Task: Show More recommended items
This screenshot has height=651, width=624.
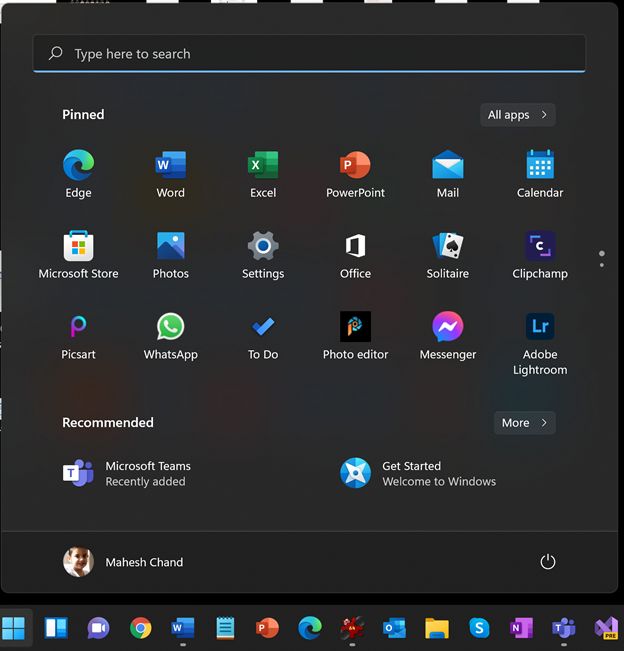Action: click(524, 423)
